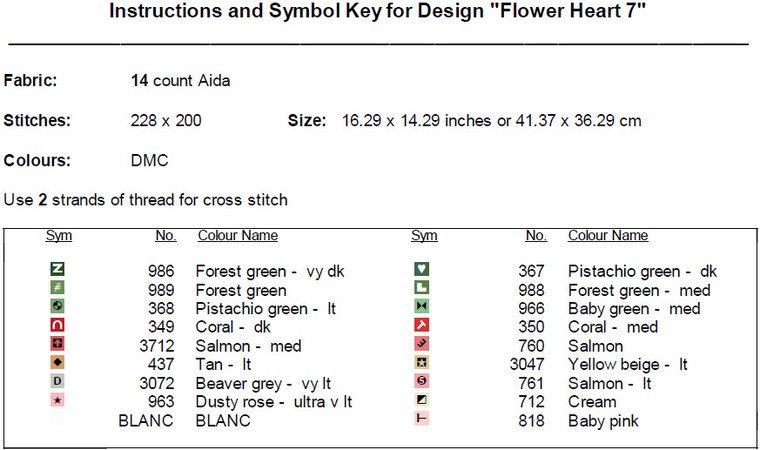Select the half-filled square symbol for Cream
This screenshot has width=760, height=450.
tap(422, 401)
